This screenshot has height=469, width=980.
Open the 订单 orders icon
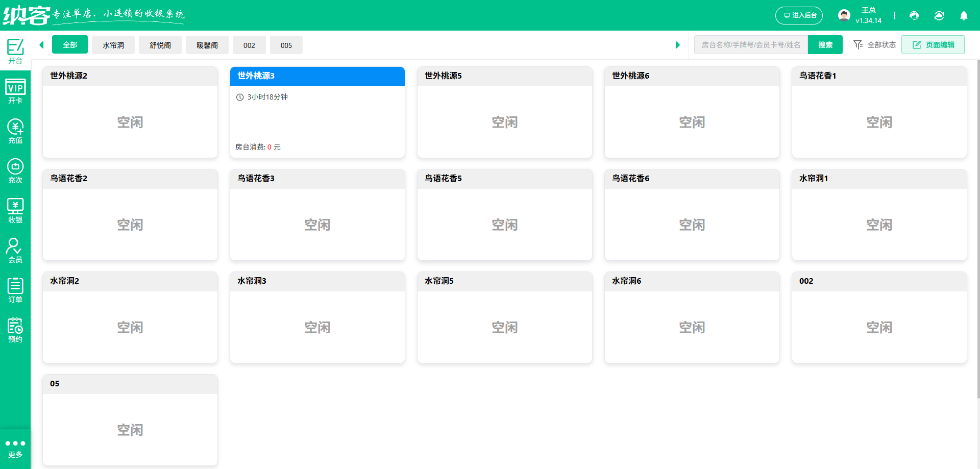pos(15,290)
